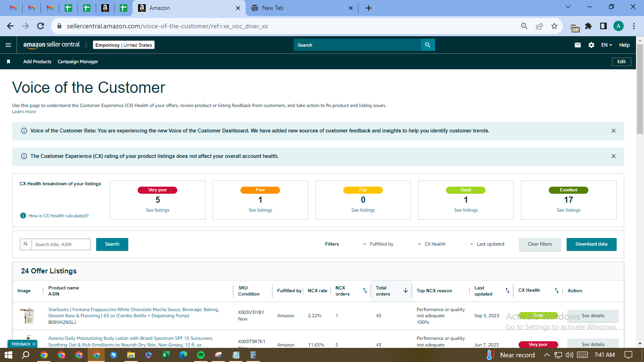Click See listings under Excellent

[569, 210]
